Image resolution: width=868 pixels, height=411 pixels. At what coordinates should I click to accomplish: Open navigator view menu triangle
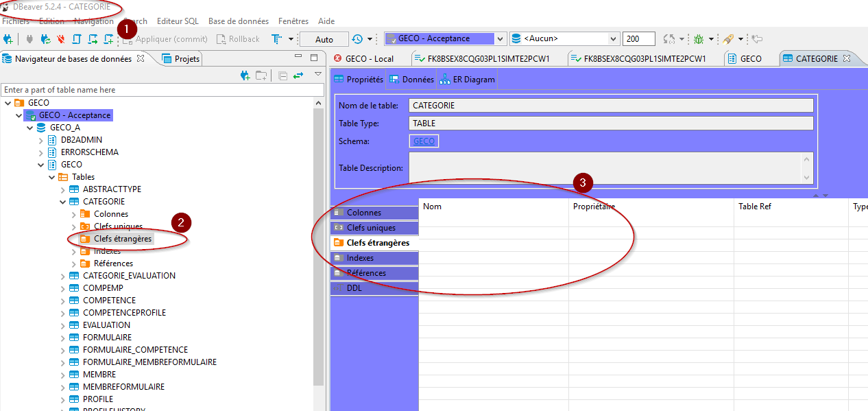pyautogui.click(x=318, y=74)
